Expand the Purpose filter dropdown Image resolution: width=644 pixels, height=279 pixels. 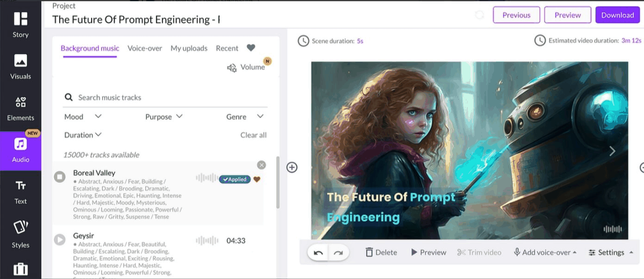pyautogui.click(x=164, y=116)
